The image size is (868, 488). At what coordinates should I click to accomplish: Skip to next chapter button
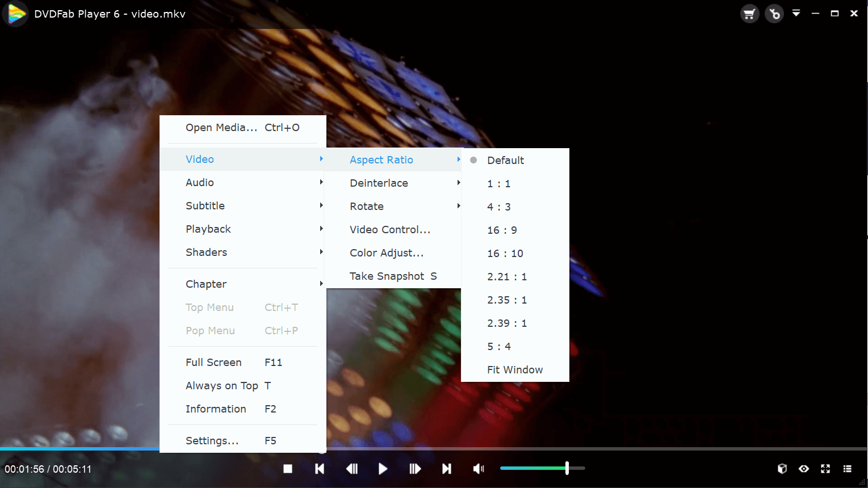(447, 469)
